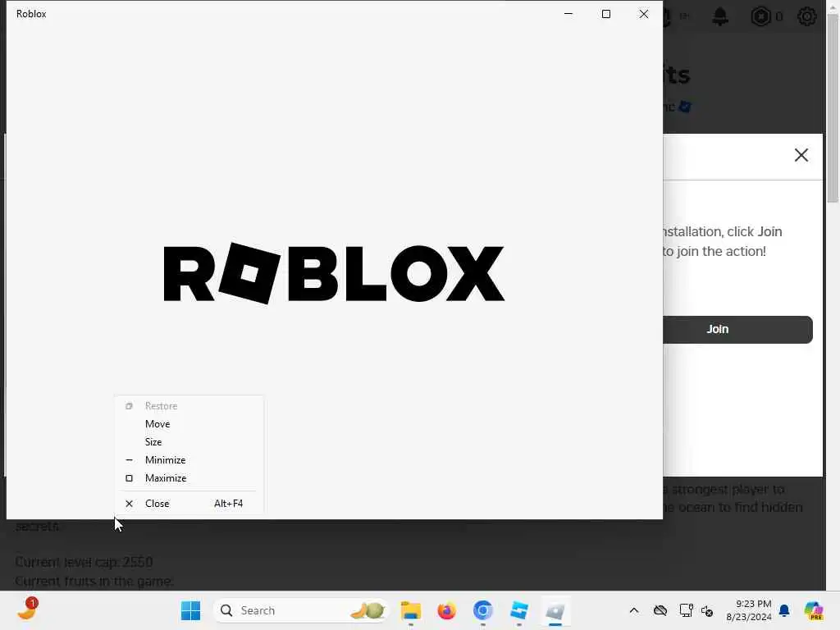The height and width of the screenshot is (630, 840).
Task: Maximize the Roblox window via title bar
Action: [606, 14]
